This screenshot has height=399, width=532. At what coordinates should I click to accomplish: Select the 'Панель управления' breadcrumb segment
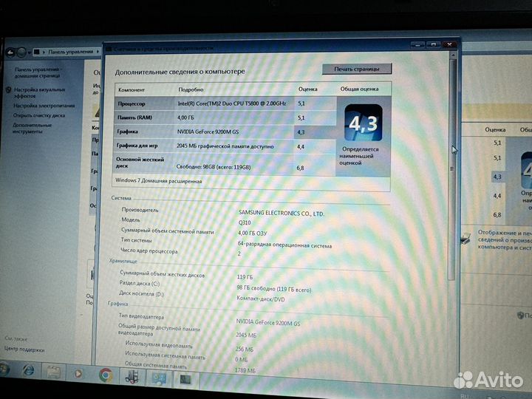pos(70,52)
